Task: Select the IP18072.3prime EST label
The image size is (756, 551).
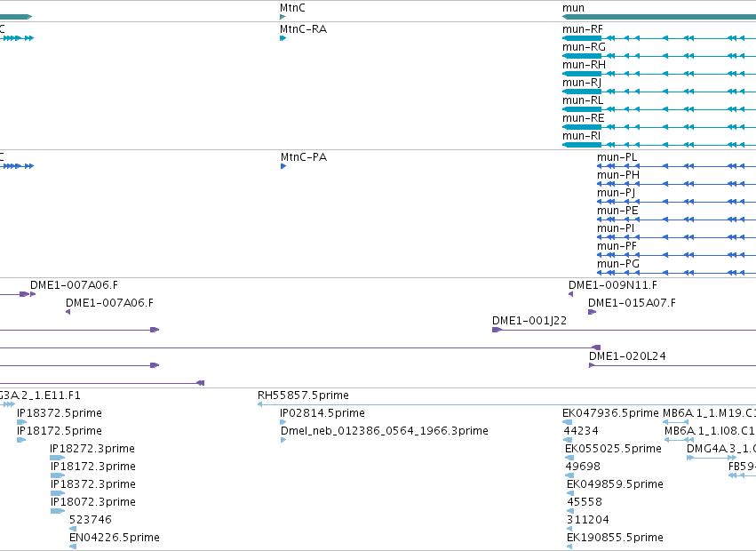Action: tap(93, 503)
